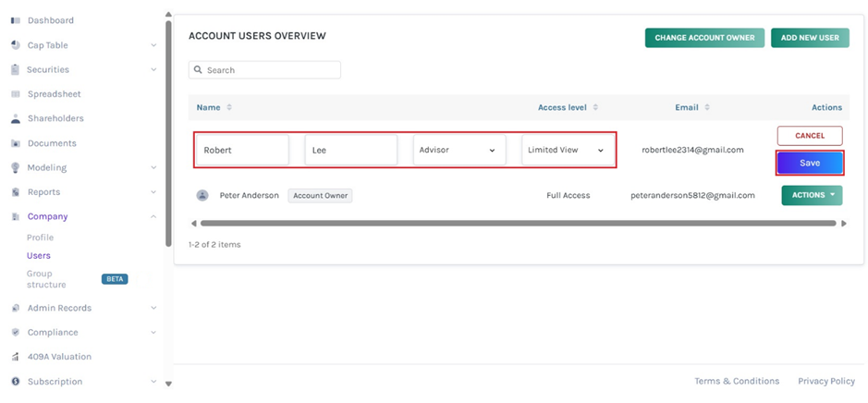Open the Dashboard page
Image resolution: width=868 pixels, height=403 pixels.
50,20
